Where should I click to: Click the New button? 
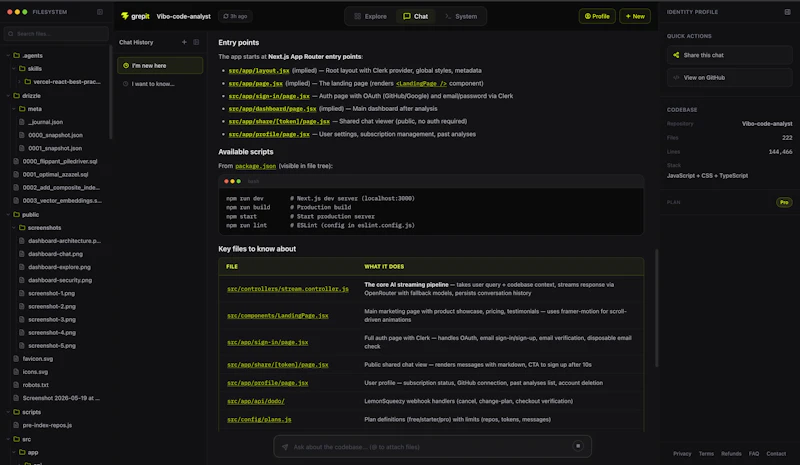(635, 16)
